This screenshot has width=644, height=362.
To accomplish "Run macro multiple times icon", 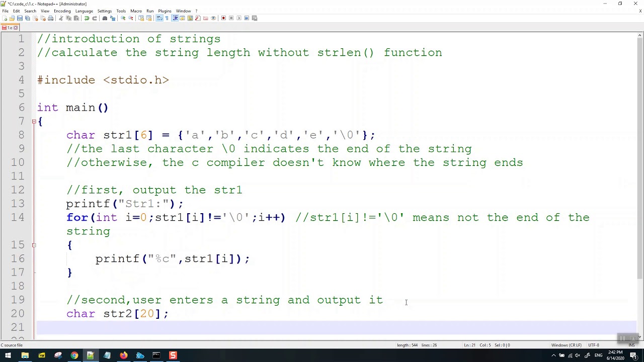I will pyautogui.click(x=247, y=18).
